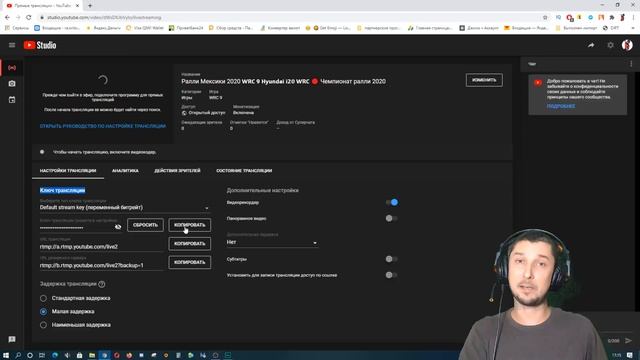The width and height of the screenshot is (640, 360).
Task: Select Малая задержка radio option
Action: click(x=43, y=312)
